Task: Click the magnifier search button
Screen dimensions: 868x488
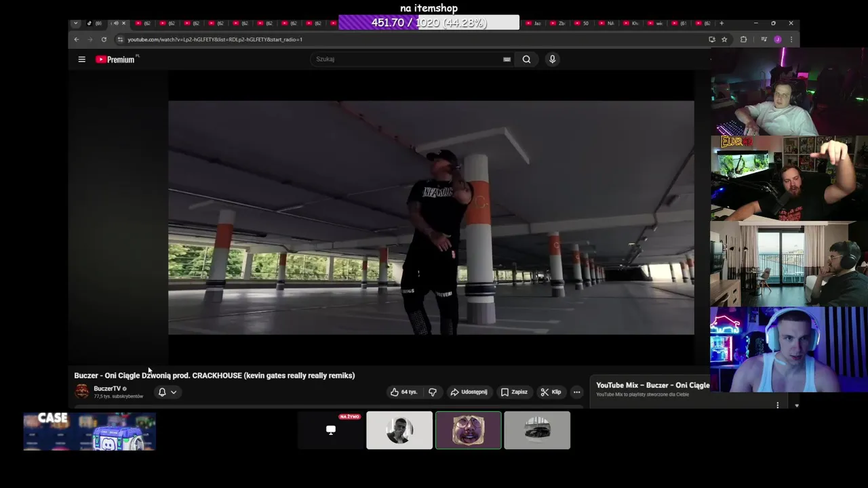Action: tap(526, 59)
